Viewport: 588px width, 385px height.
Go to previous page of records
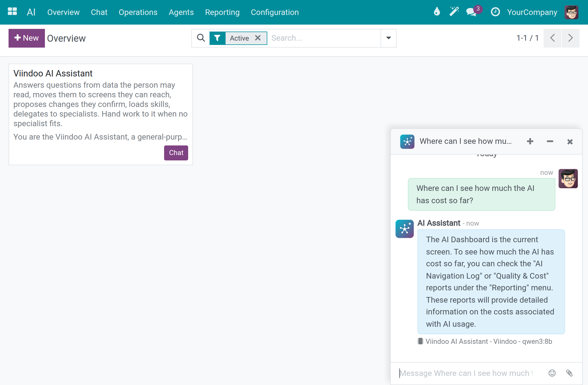point(552,38)
